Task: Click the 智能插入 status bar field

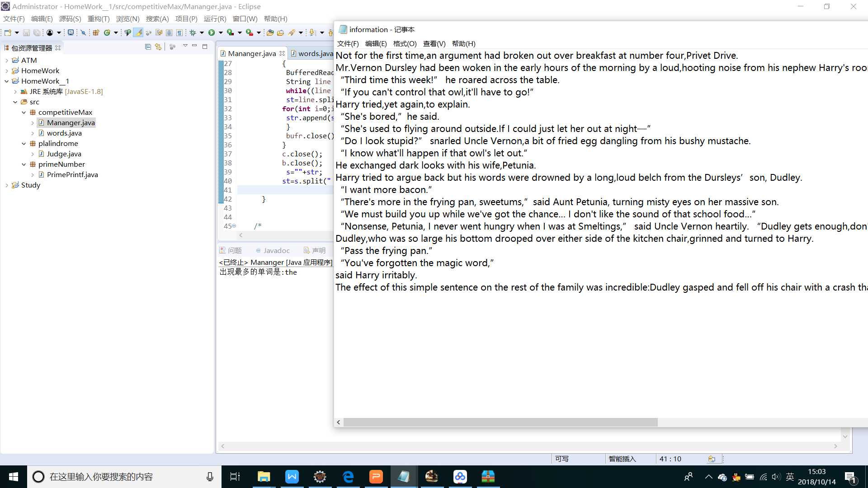Action: pyautogui.click(x=622, y=459)
